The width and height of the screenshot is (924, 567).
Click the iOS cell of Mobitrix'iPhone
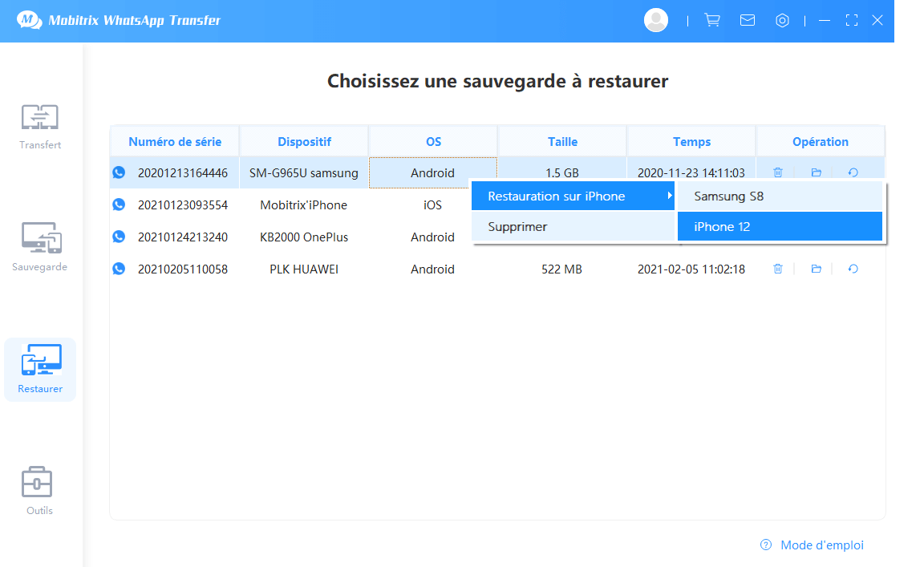coord(432,205)
